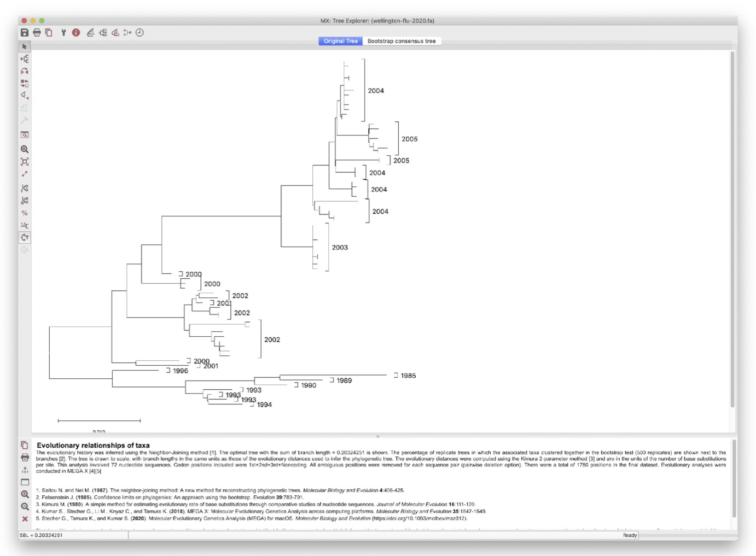Toggle the highlighted taxa names display button
This screenshot has height=556, width=756.
point(25,238)
